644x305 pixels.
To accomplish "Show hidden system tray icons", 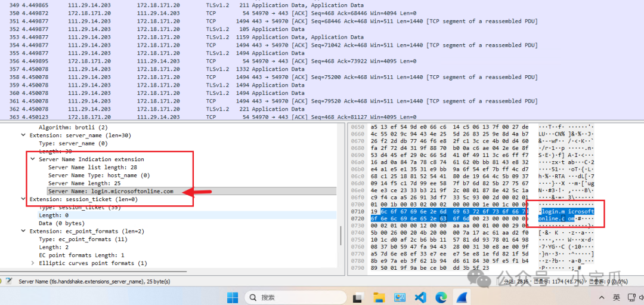I will pyautogui.click(x=600, y=297).
